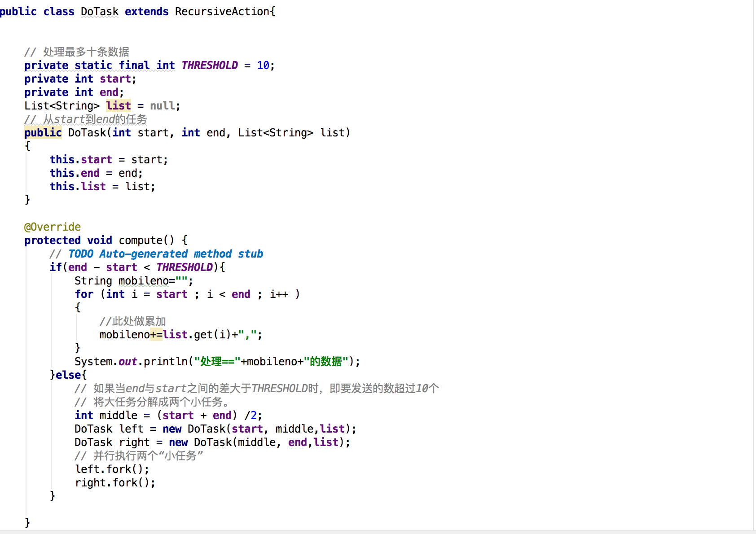
Task: Click the 'private int start;' field line
Action: 80,79
